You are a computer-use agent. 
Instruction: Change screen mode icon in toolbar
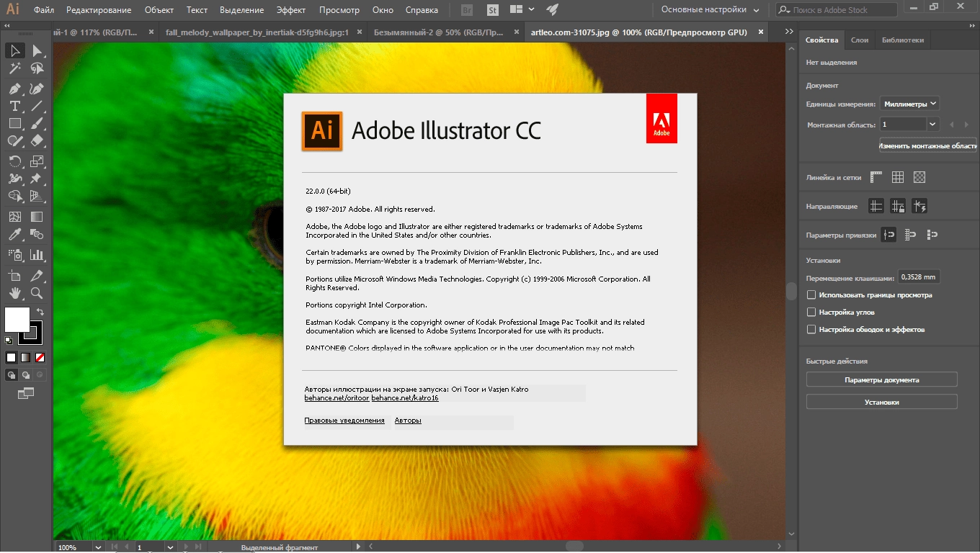tap(26, 393)
